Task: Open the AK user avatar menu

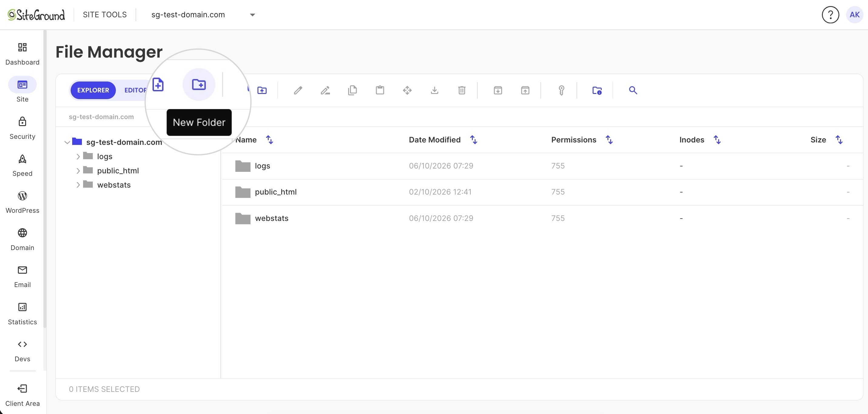Action: pyautogui.click(x=855, y=15)
